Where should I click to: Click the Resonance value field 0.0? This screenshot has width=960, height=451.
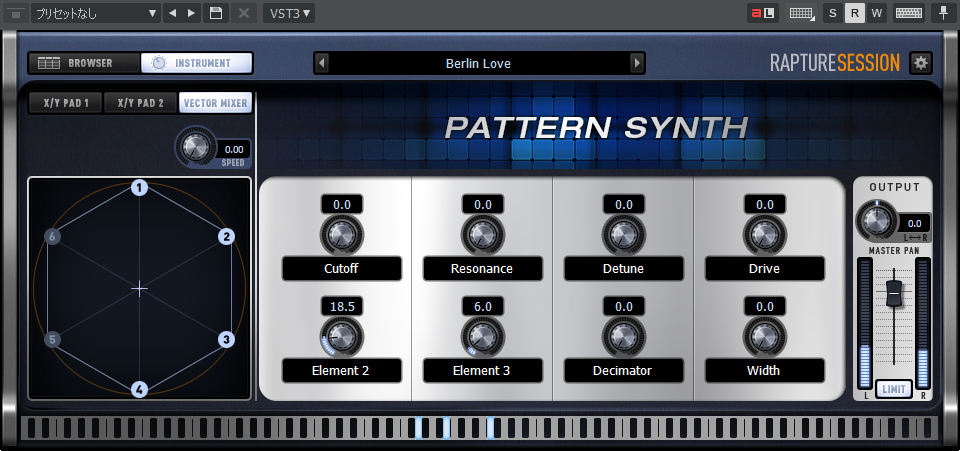pyautogui.click(x=482, y=204)
